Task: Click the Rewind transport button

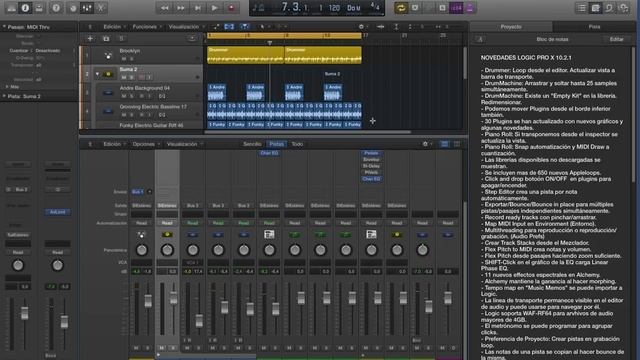Action: (164, 8)
